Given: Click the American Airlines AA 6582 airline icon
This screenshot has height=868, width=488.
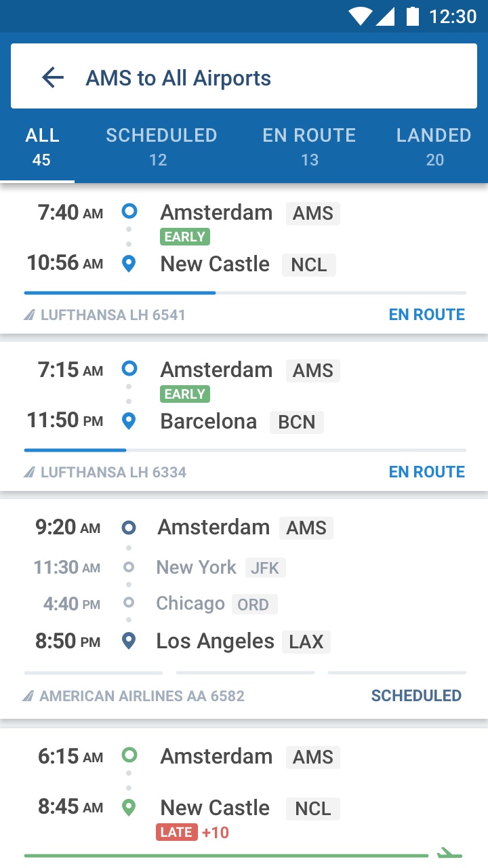Looking at the screenshot, I should pos(28,696).
